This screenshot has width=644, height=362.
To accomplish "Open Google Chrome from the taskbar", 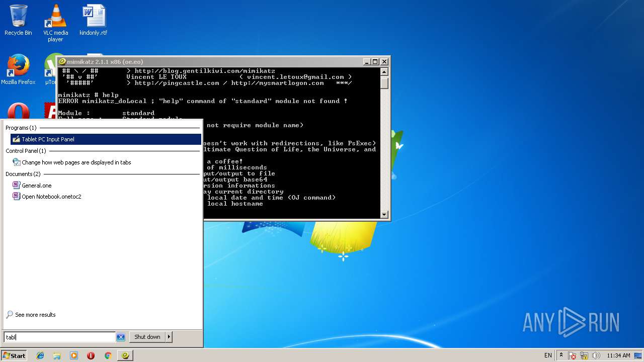I will (108, 355).
